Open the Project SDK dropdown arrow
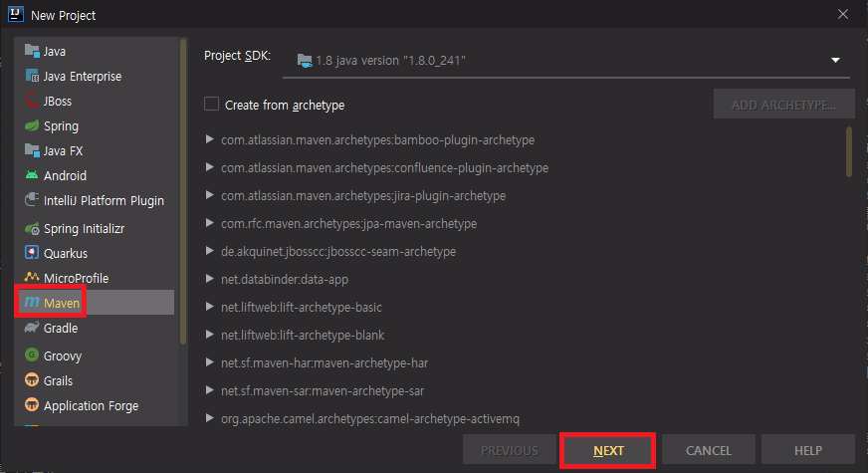 835,60
